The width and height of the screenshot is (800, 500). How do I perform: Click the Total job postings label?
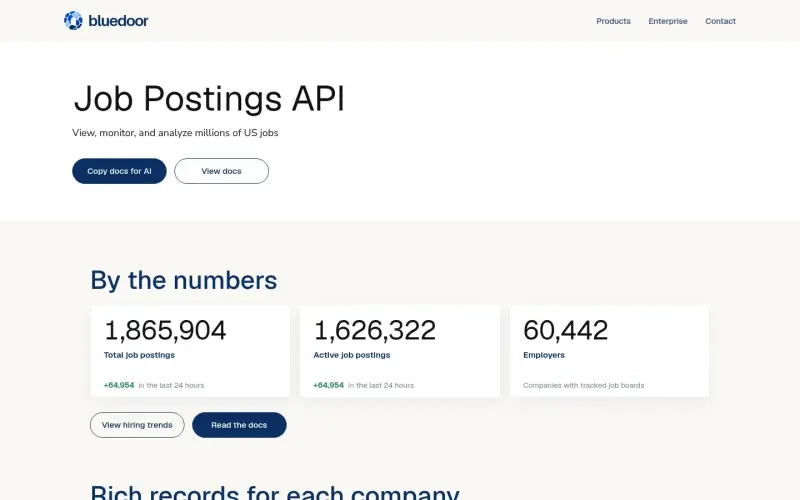click(x=139, y=355)
